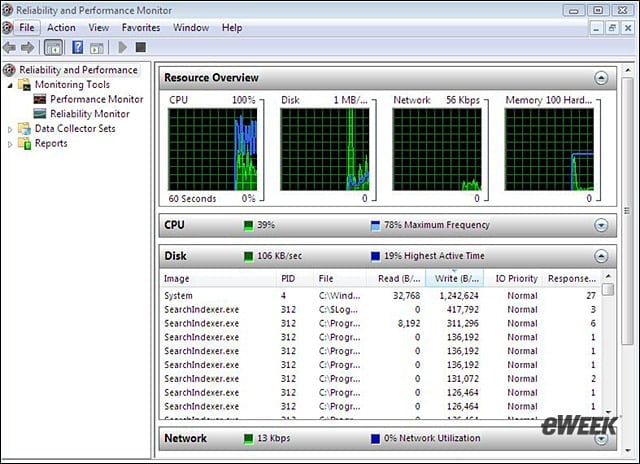This screenshot has width=640, height=464.
Task: Click the Reliability and Performance root icon
Action: (9, 70)
